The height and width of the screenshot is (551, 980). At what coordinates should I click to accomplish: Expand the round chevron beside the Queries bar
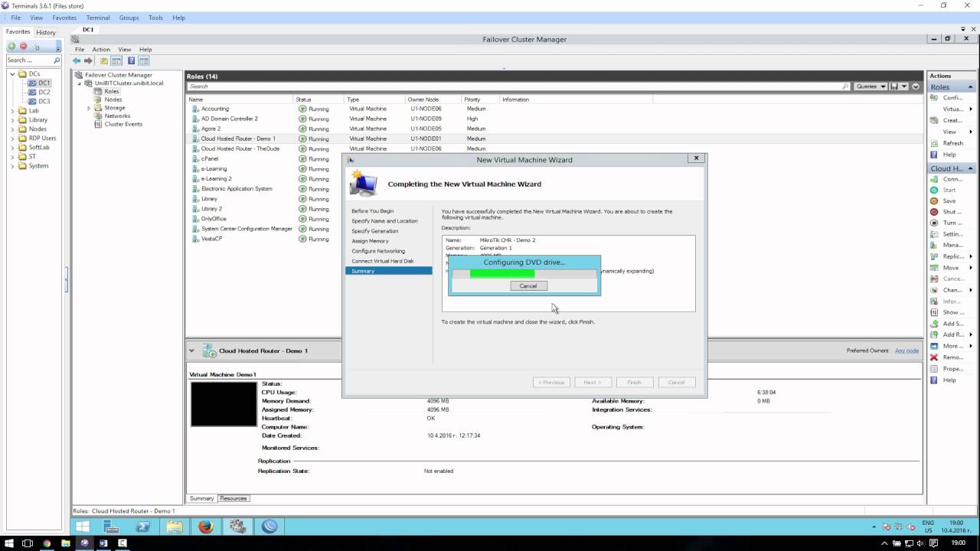click(916, 86)
